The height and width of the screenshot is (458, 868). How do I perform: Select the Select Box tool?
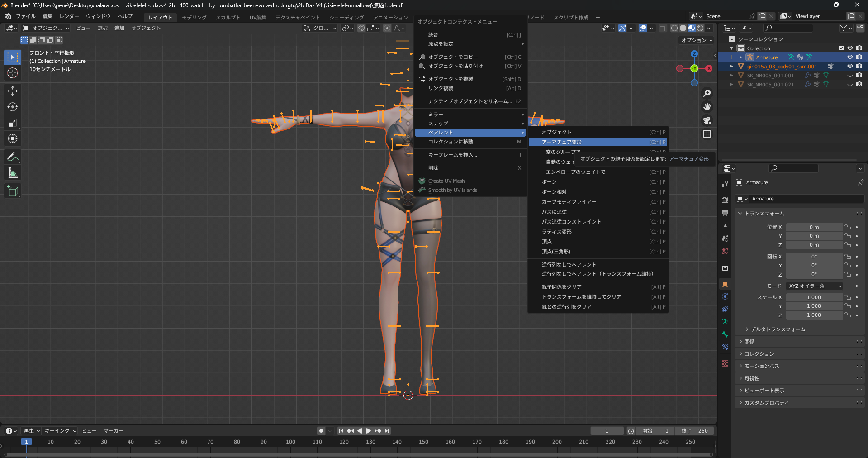click(13, 57)
